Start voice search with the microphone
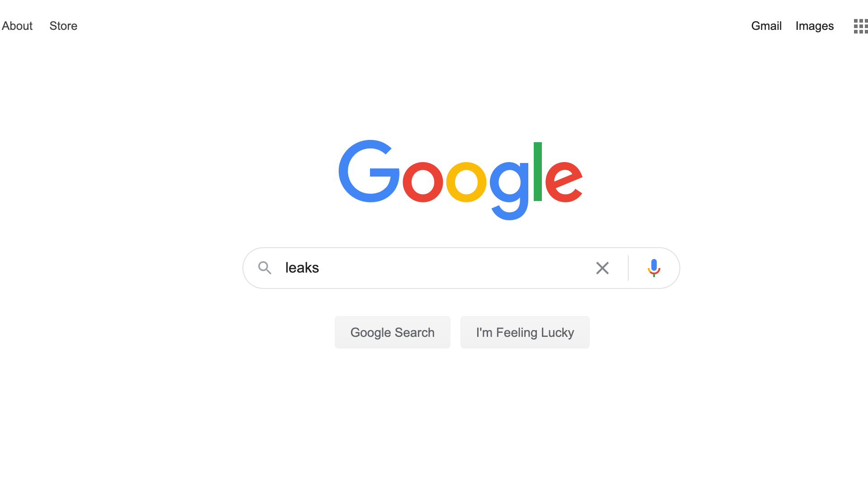 click(654, 268)
